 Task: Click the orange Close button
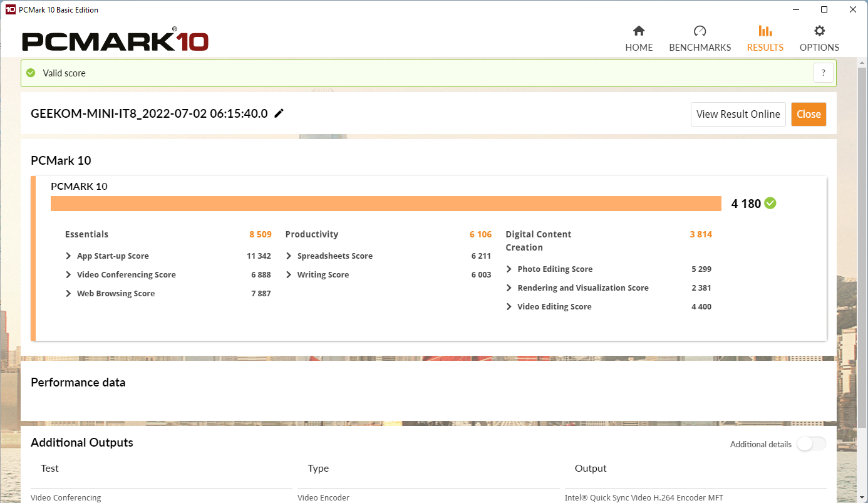pyautogui.click(x=809, y=114)
